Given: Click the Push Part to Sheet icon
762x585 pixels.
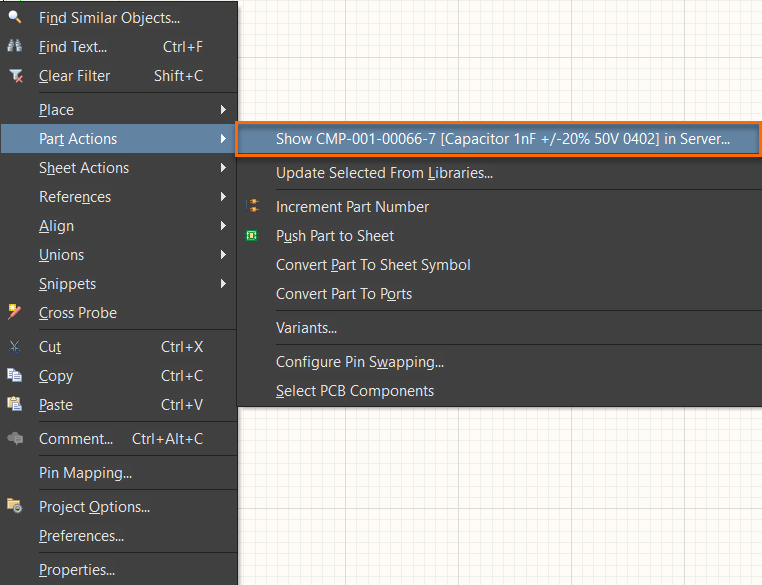Looking at the screenshot, I should click(253, 235).
